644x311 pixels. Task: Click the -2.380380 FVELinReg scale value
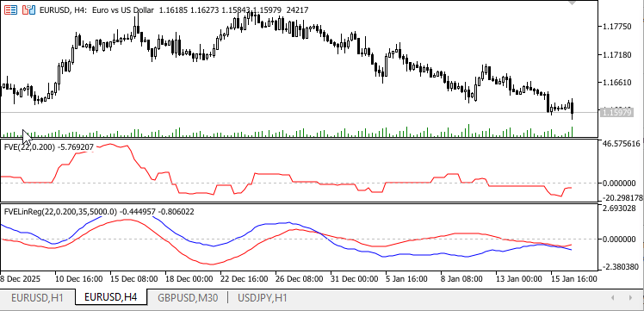(621, 267)
